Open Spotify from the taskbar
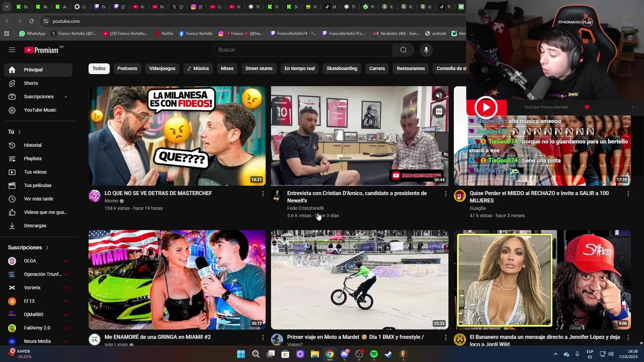The image size is (644, 362). 374,354
